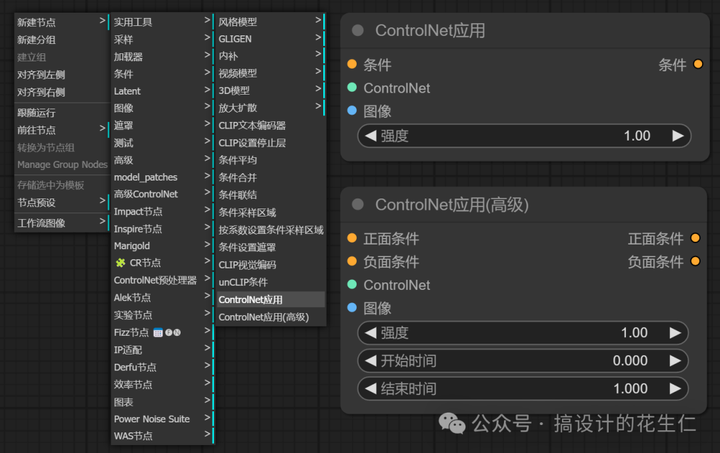Open the 实用工具 submenu

click(162, 22)
